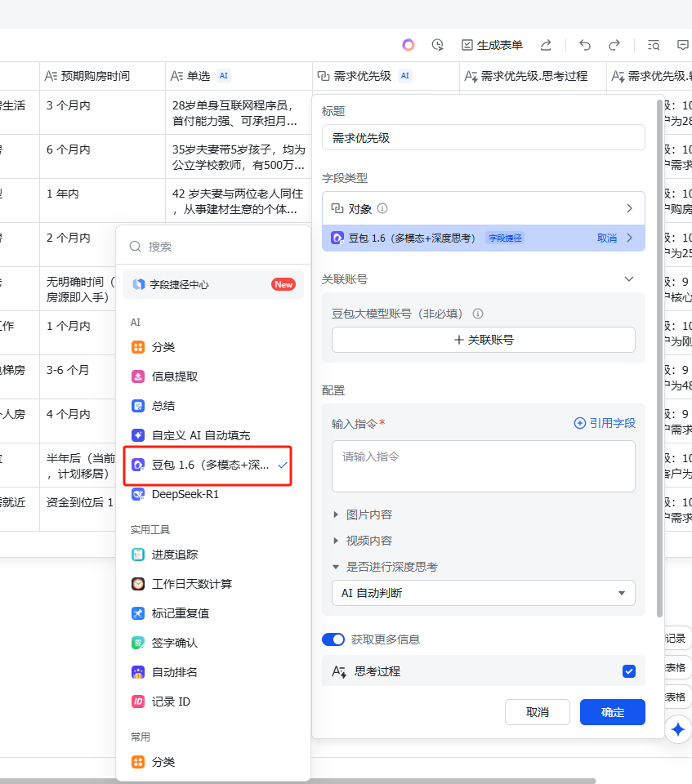Edit the 标题 field containing 需求优先级
Image resolution: width=692 pixels, height=784 pixels.
[484, 137]
